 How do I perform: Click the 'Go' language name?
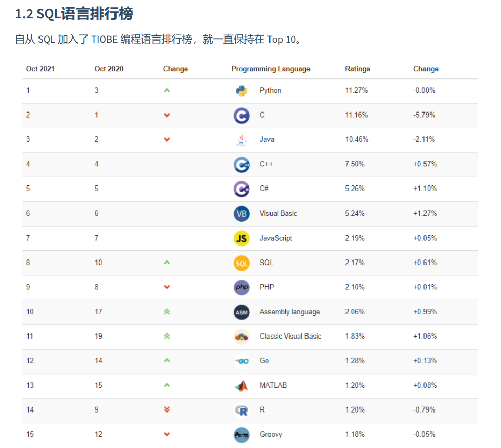pos(264,361)
